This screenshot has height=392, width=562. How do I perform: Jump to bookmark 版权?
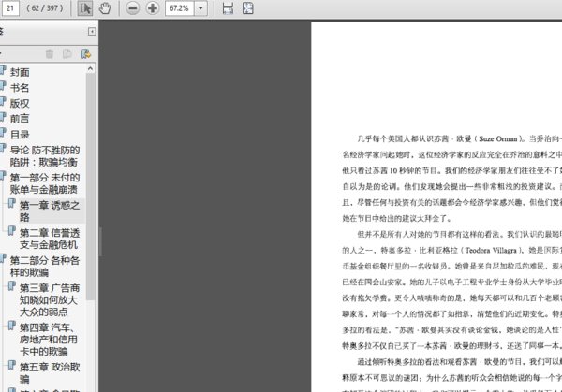[20, 104]
